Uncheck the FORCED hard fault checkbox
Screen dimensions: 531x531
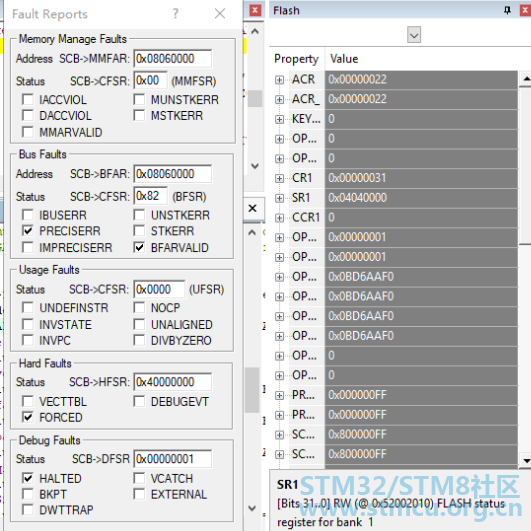tap(28, 417)
